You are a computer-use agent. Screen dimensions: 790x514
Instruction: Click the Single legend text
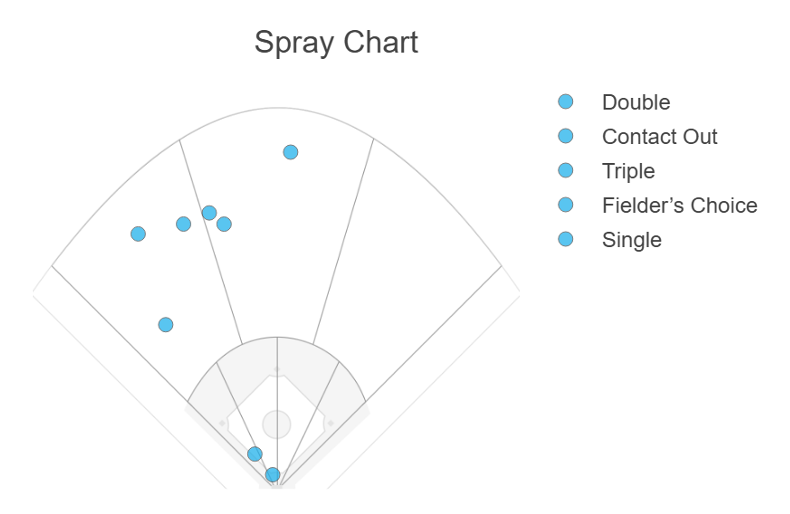point(632,240)
